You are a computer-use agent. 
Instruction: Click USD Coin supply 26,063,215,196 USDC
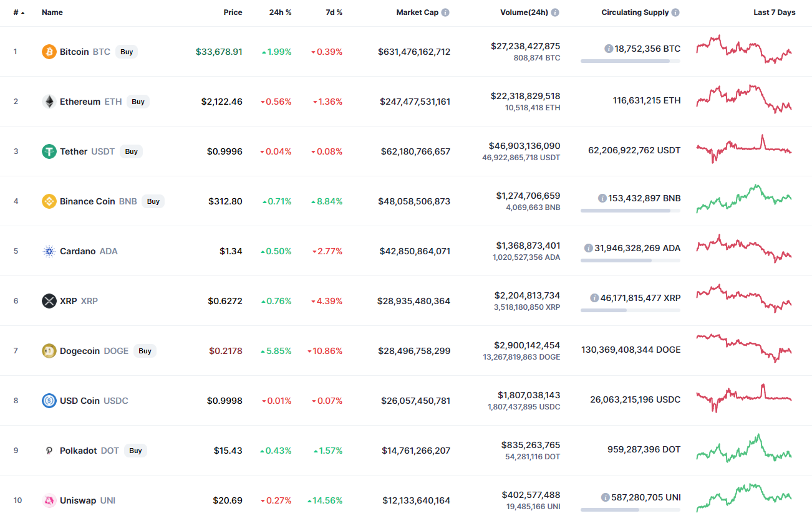(636, 399)
